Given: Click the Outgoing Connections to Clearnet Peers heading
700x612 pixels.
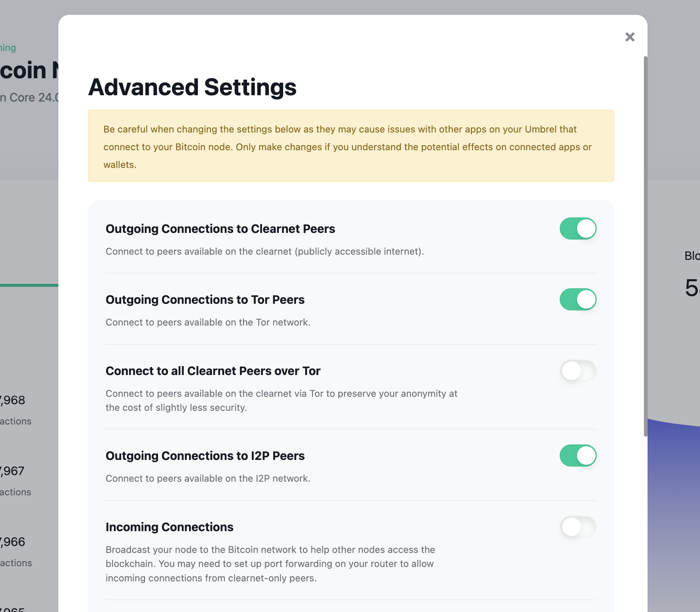Looking at the screenshot, I should pos(220,228).
